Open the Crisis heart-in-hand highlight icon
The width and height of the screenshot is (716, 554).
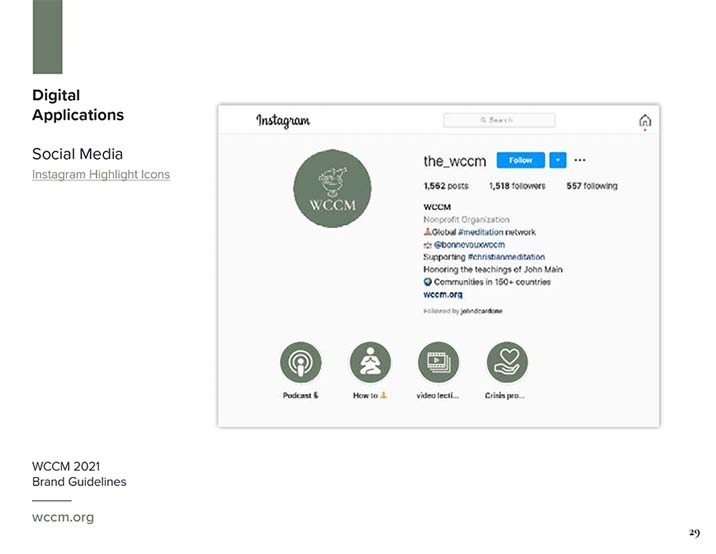[x=507, y=362]
